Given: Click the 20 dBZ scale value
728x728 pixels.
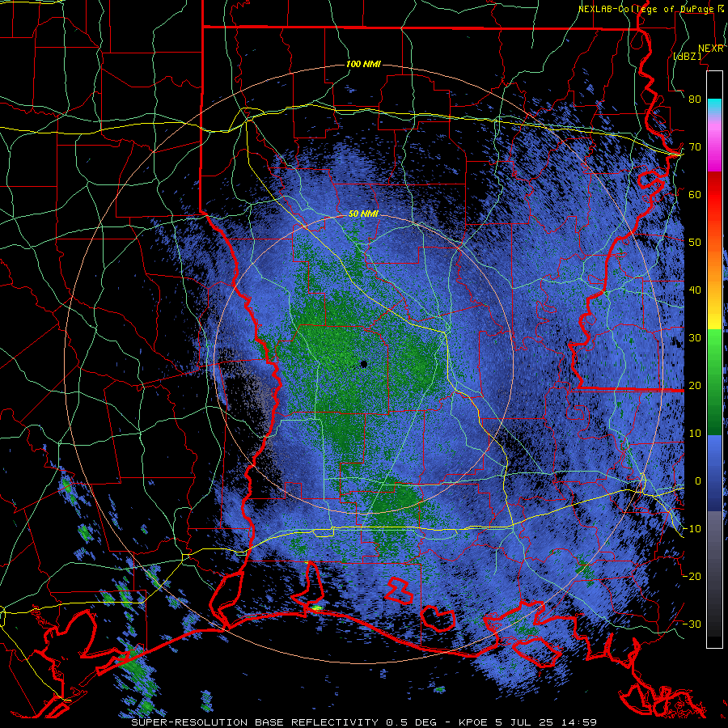Looking at the screenshot, I should [x=695, y=386].
